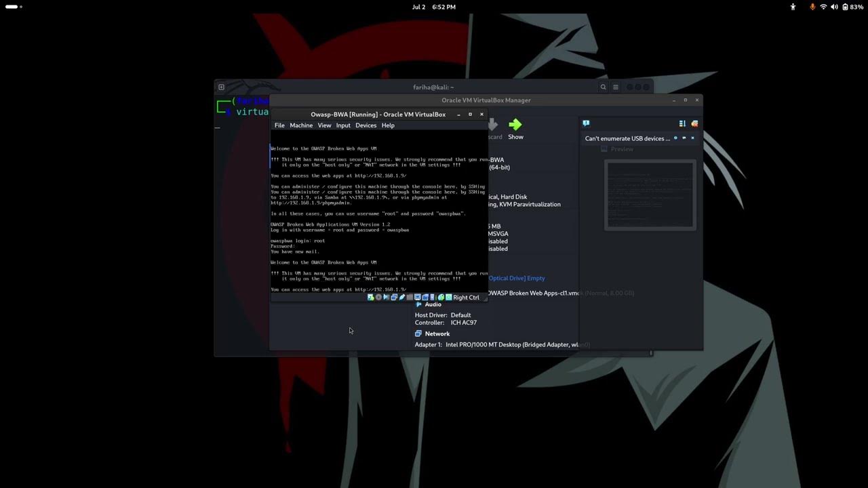Dismiss the Can't enumerate USB devices notification
The height and width of the screenshot is (488, 868).
(x=692, y=138)
